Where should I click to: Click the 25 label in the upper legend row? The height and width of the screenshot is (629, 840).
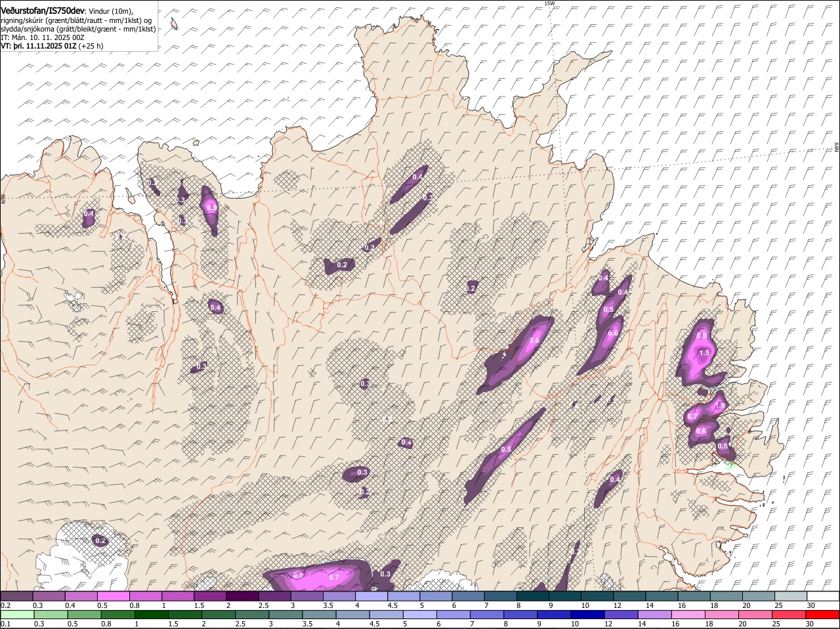coord(780,605)
